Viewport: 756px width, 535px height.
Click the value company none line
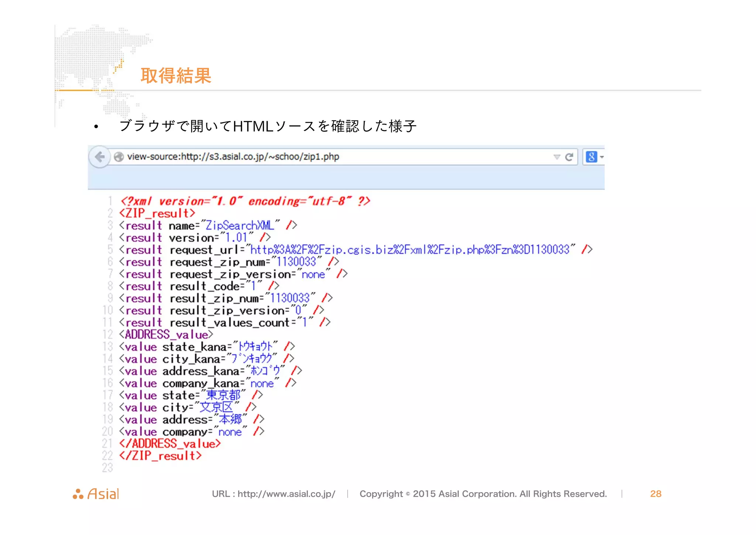pos(192,432)
